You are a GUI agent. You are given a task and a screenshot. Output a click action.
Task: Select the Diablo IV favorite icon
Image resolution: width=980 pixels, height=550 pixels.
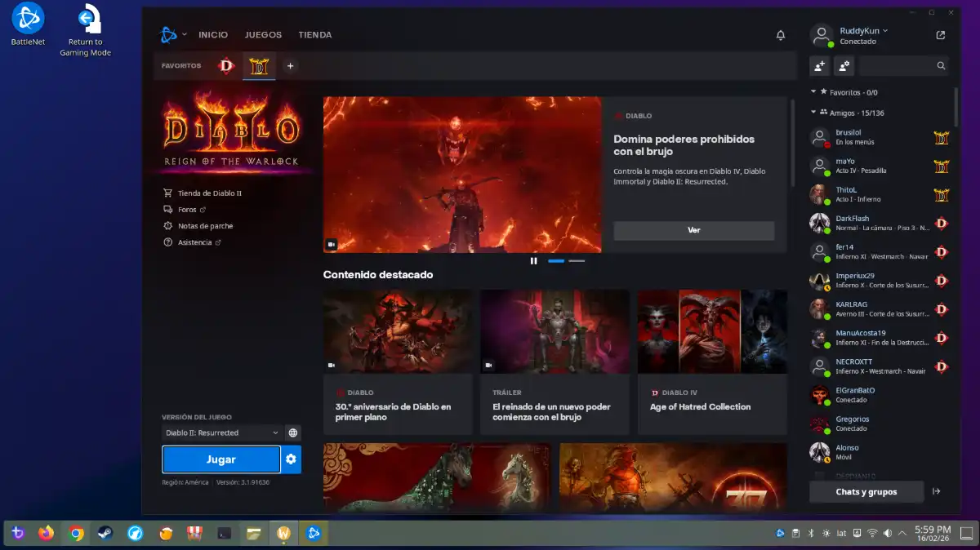click(226, 66)
